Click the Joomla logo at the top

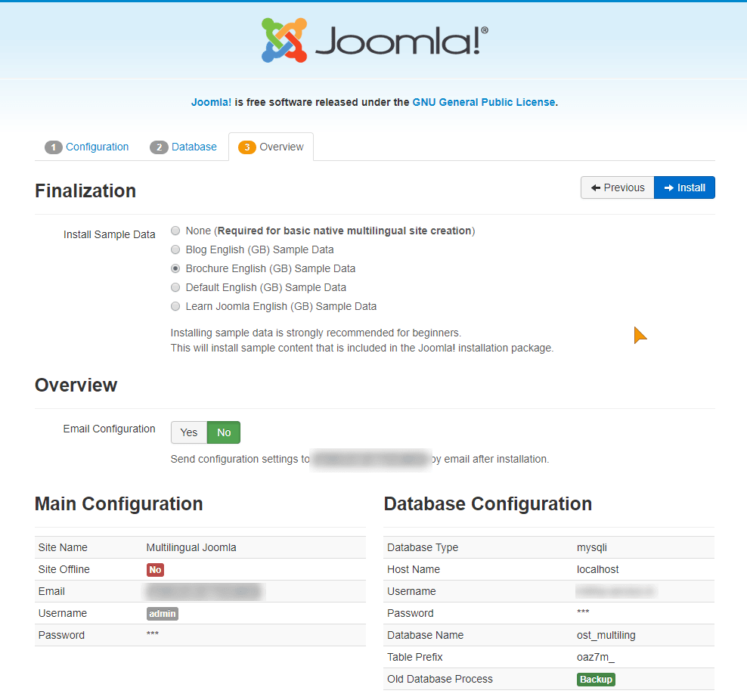[374, 41]
